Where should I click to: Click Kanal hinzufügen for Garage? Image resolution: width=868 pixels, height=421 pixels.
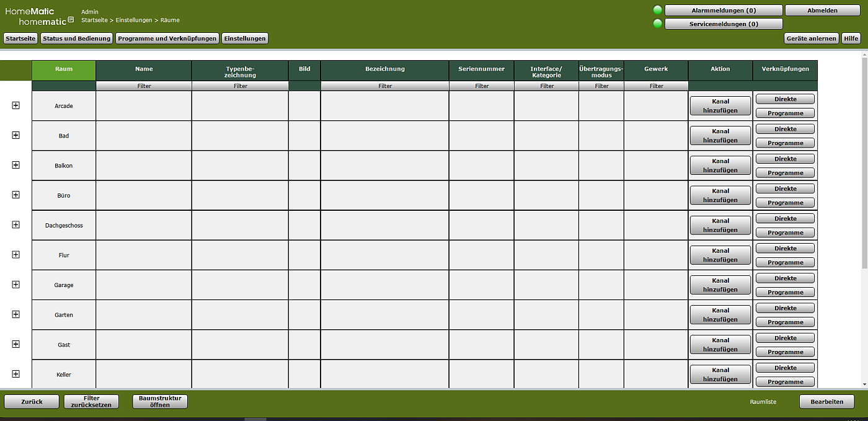coord(720,285)
